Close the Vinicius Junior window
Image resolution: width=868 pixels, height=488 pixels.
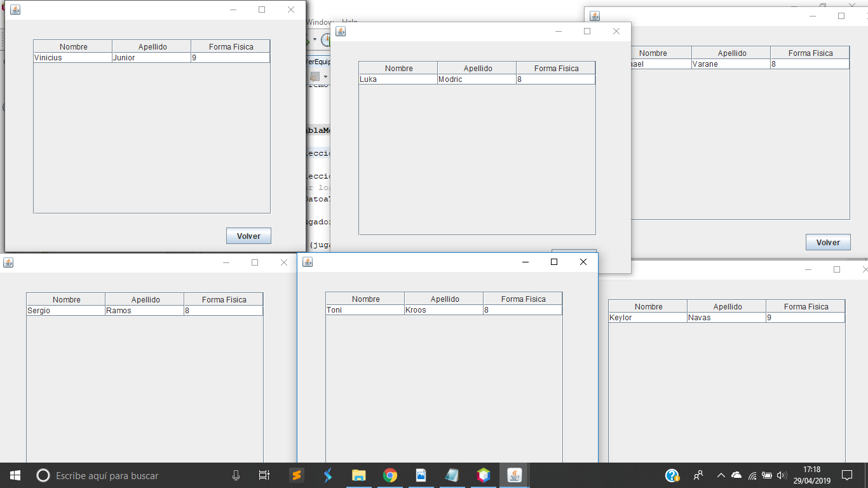291,10
